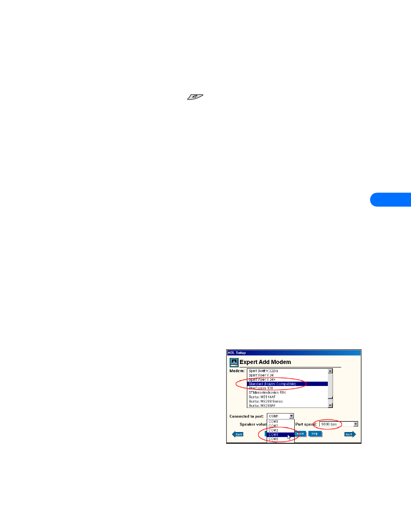Click the modem list scroll-down arrow
411x532 pixels.
click(x=330, y=405)
